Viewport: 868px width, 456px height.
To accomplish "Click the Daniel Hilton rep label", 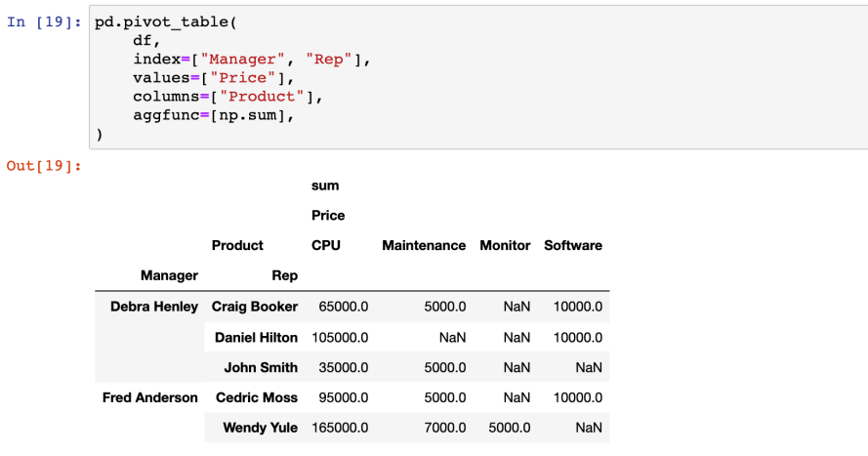I will [x=256, y=337].
